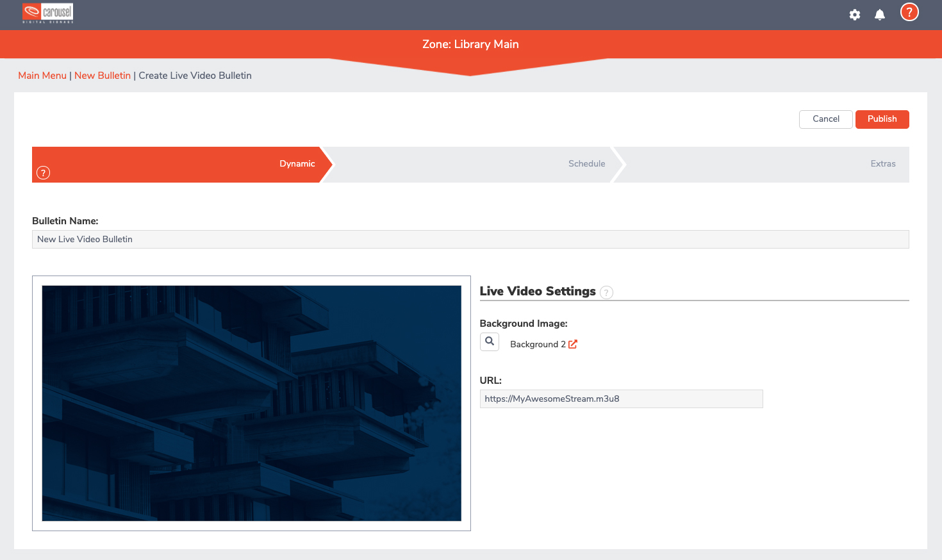Viewport: 942px width, 560px height.
Task: Cancel the bulletin creation
Action: click(825, 119)
